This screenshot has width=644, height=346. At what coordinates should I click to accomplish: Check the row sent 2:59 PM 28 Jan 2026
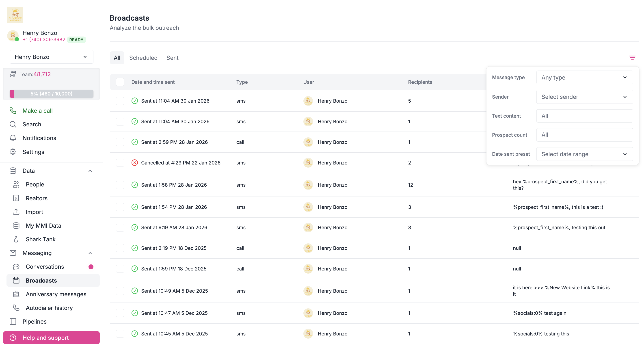point(120,142)
